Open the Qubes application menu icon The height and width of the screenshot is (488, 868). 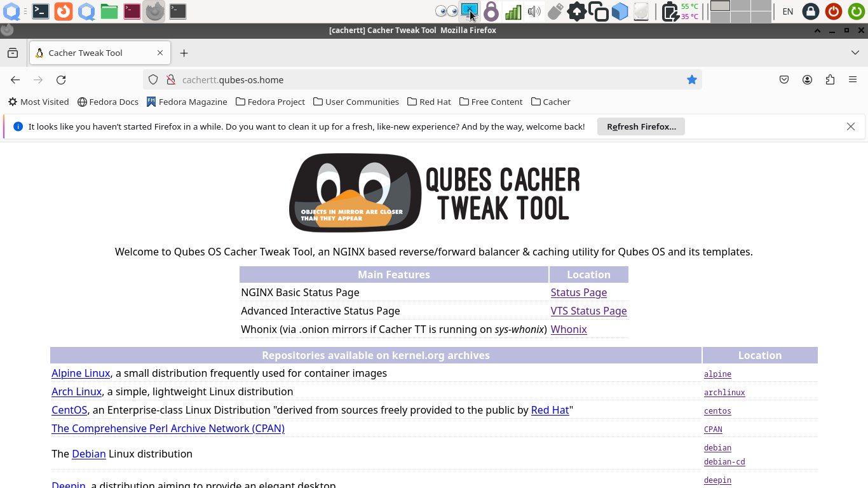(11, 11)
